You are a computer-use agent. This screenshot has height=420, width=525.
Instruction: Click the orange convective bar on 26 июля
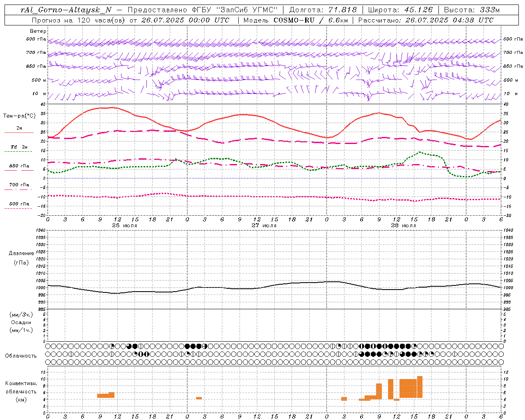tap(106, 395)
